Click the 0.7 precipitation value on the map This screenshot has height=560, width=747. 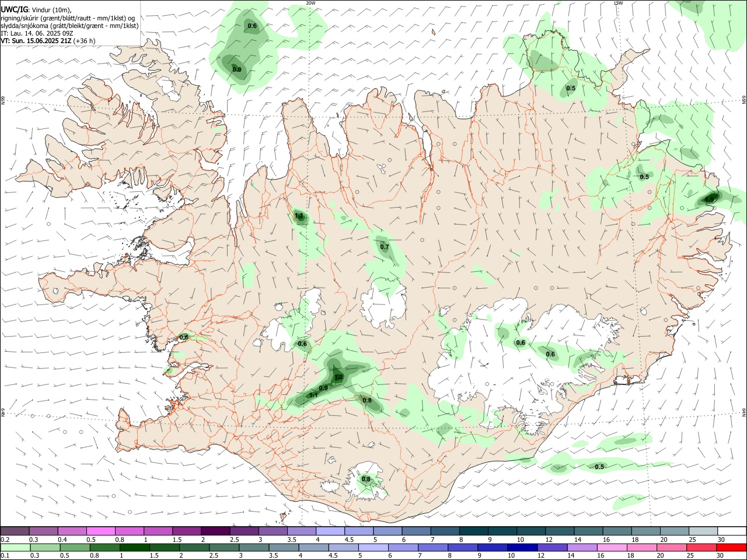click(385, 247)
